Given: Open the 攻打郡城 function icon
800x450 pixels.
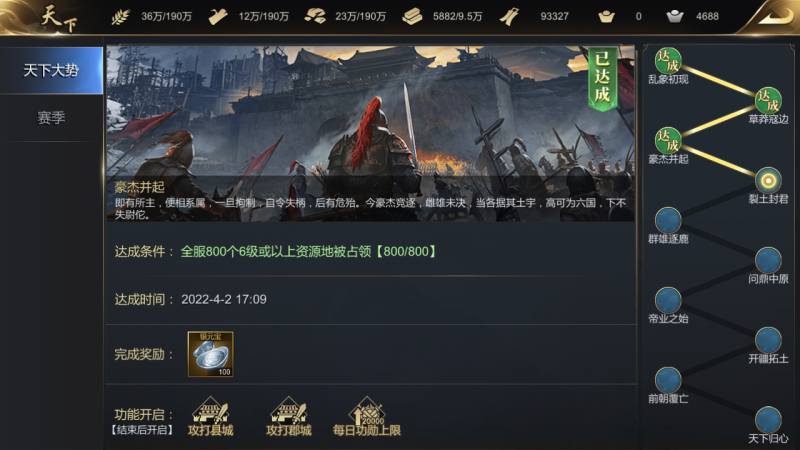Looking at the screenshot, I should click(x=289, y=417).
